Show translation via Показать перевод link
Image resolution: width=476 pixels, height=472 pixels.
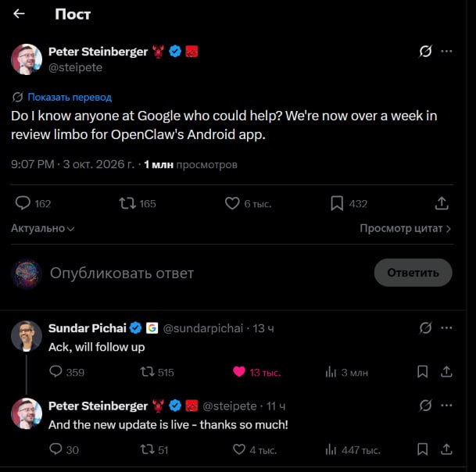pos(70,97)
